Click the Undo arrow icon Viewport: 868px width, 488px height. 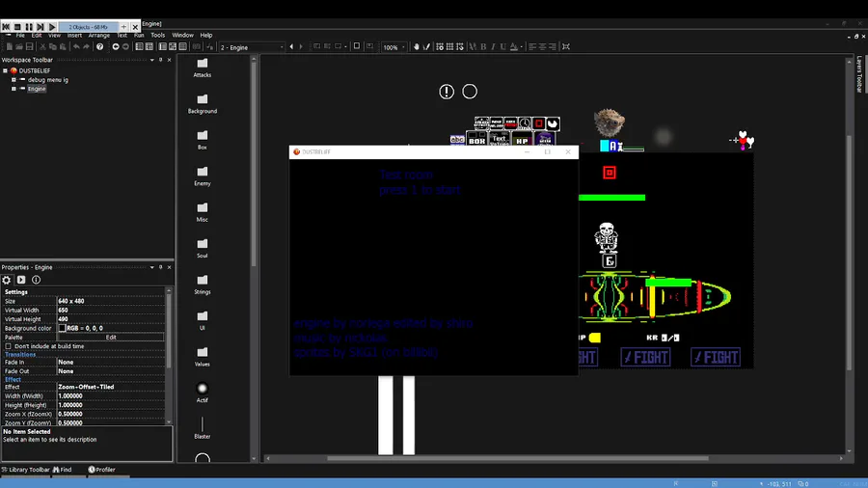[76, 47]
